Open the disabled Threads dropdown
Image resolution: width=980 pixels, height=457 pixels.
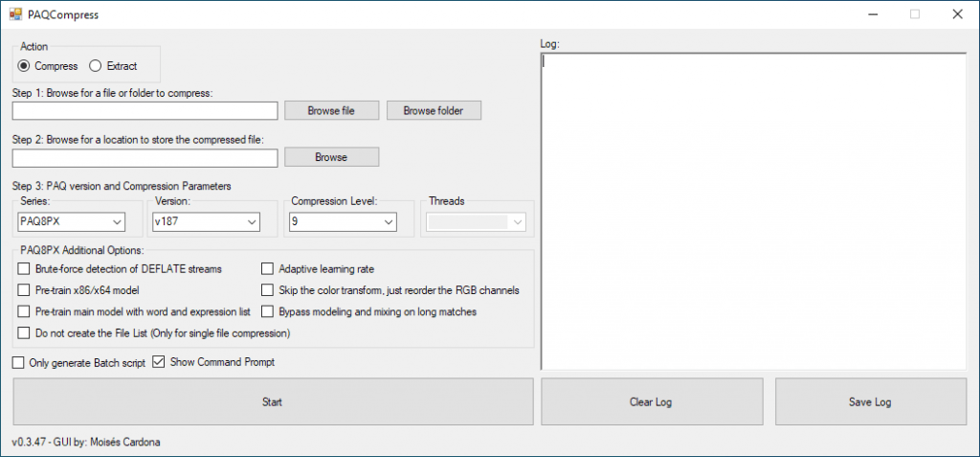click(477, 221)
